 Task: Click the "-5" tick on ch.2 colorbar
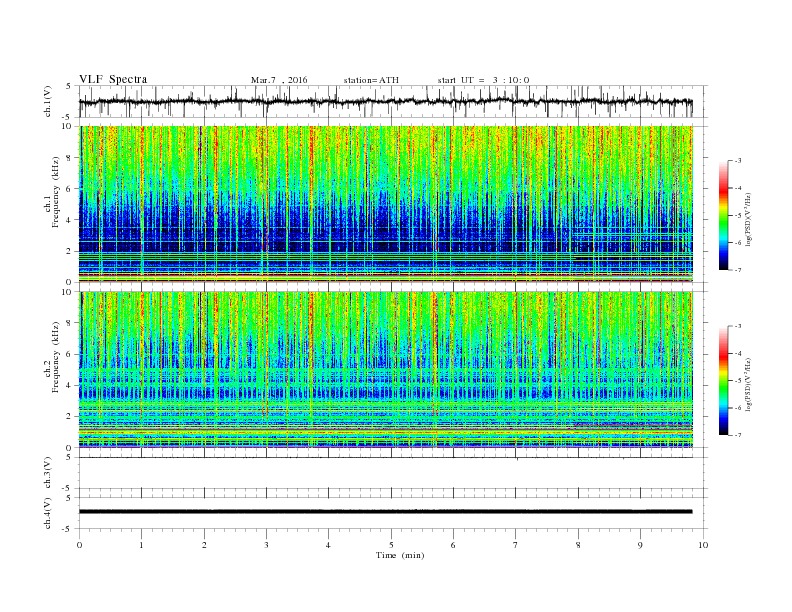click(x=737, y=380)
